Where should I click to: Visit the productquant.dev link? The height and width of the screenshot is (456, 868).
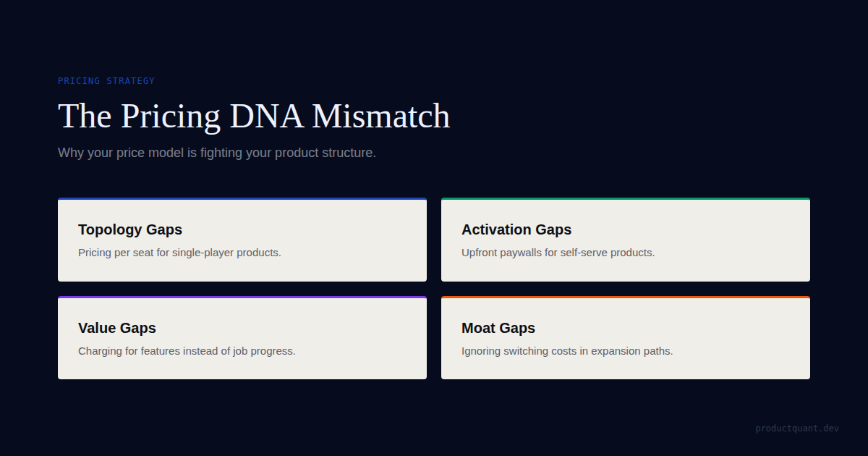click(797, 428)
